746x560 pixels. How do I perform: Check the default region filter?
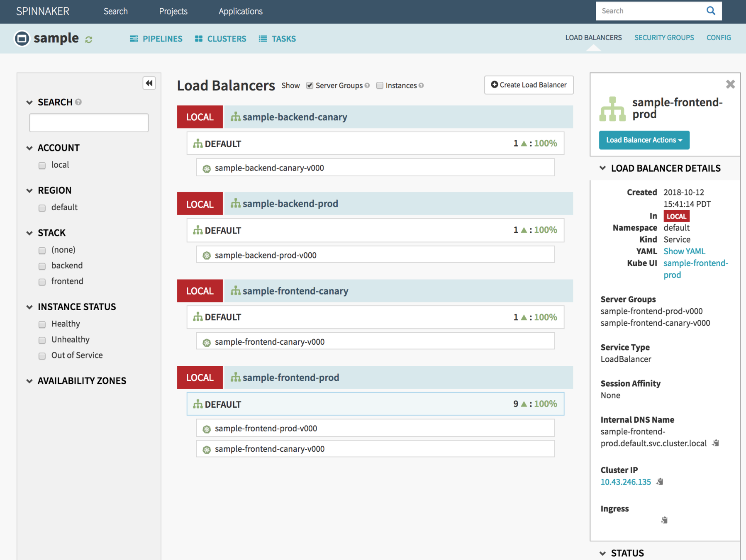coord(42,208)
